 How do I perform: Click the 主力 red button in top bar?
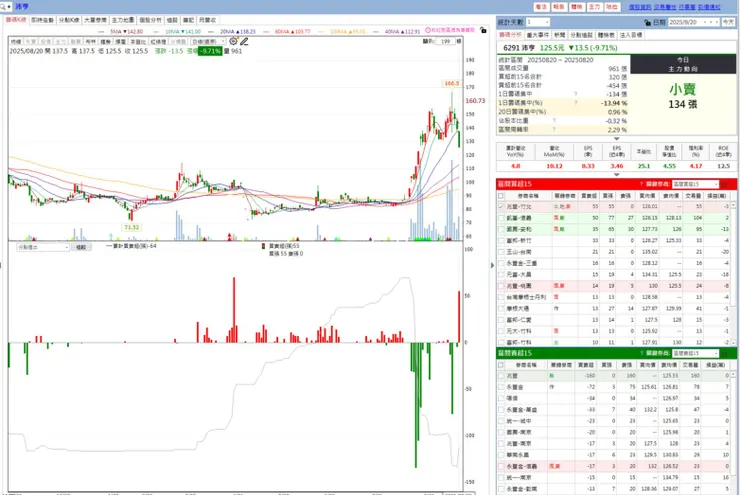(594, 7)
